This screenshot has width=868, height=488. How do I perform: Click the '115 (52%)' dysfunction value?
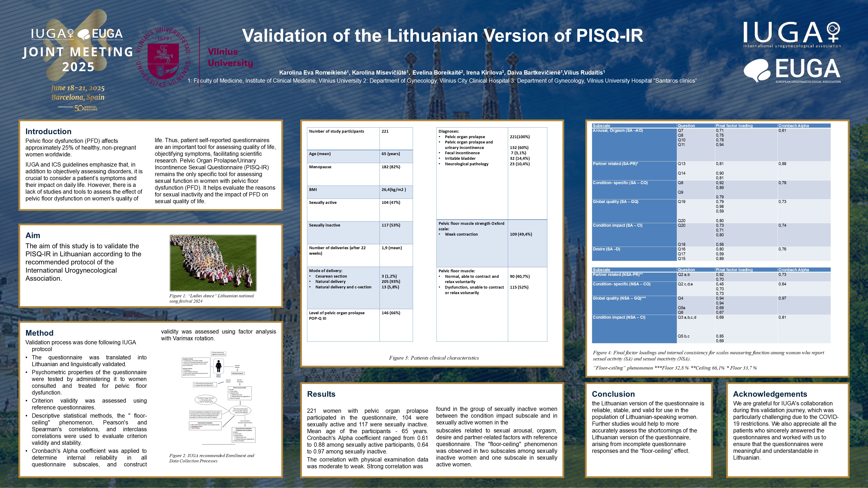519,287
